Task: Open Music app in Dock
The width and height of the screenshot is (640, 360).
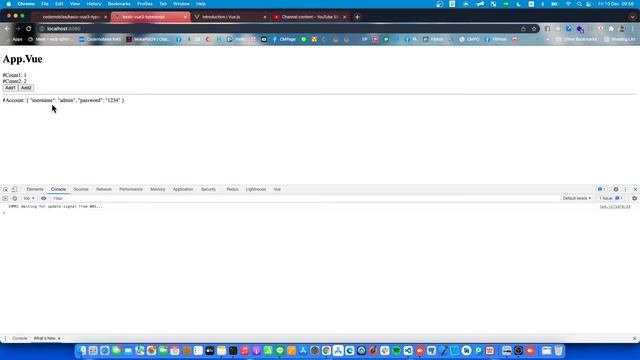Action: (244, 350)
